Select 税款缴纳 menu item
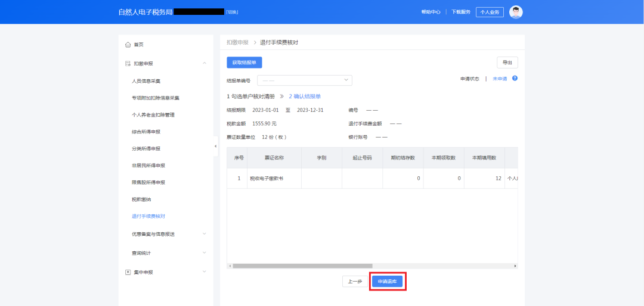644x306 pixels. click(x=142, y=199)
